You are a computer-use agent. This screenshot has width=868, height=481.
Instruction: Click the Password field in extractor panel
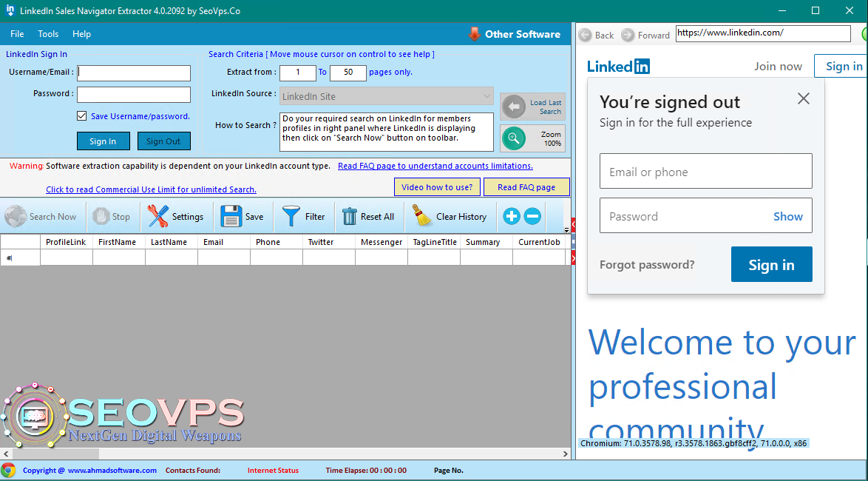(134, 94)
